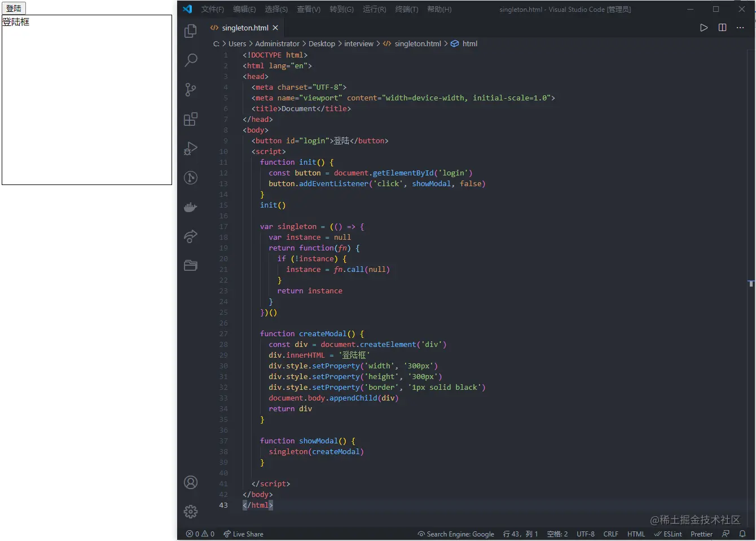Open the 编辑(E) menu
This screenshot has height=541, width=756.
coord(244,9)
